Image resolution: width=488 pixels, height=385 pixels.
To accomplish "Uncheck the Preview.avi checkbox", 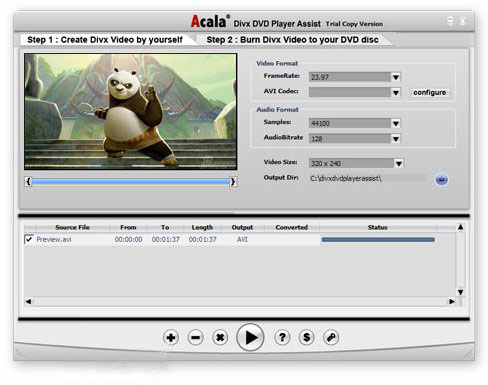I will point(29,239).
